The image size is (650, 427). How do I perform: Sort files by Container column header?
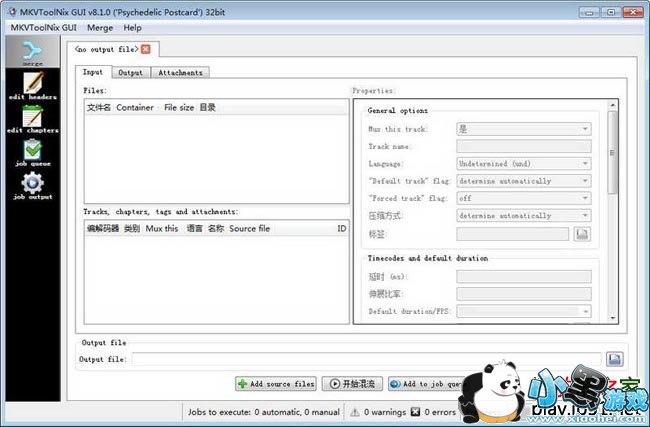(135, 107)
